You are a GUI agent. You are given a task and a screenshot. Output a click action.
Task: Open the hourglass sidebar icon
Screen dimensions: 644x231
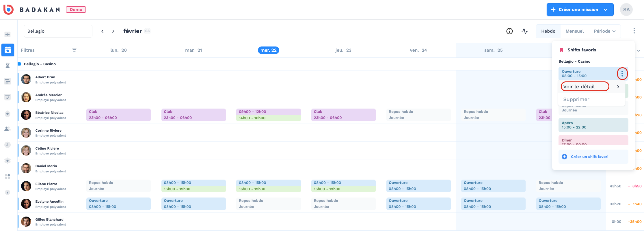pyautogui.click(x=8, y=66)
